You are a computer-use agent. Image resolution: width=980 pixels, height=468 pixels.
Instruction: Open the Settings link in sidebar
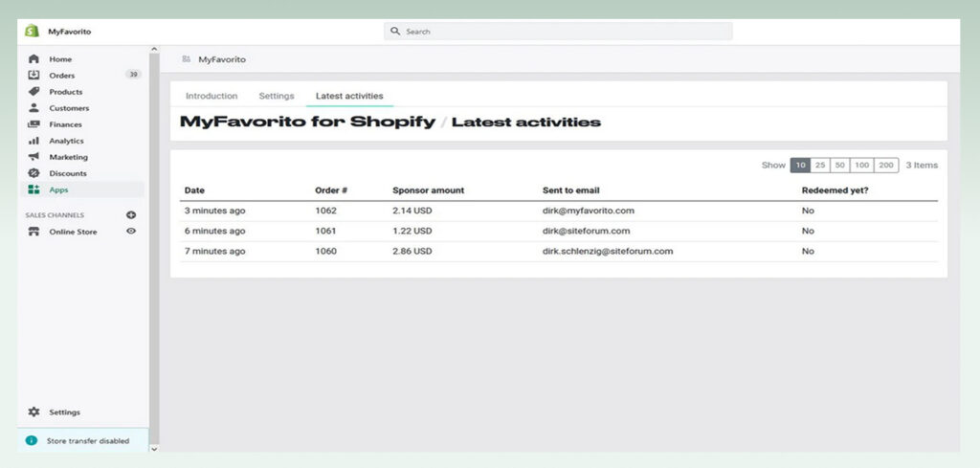(x=64, y=412)
